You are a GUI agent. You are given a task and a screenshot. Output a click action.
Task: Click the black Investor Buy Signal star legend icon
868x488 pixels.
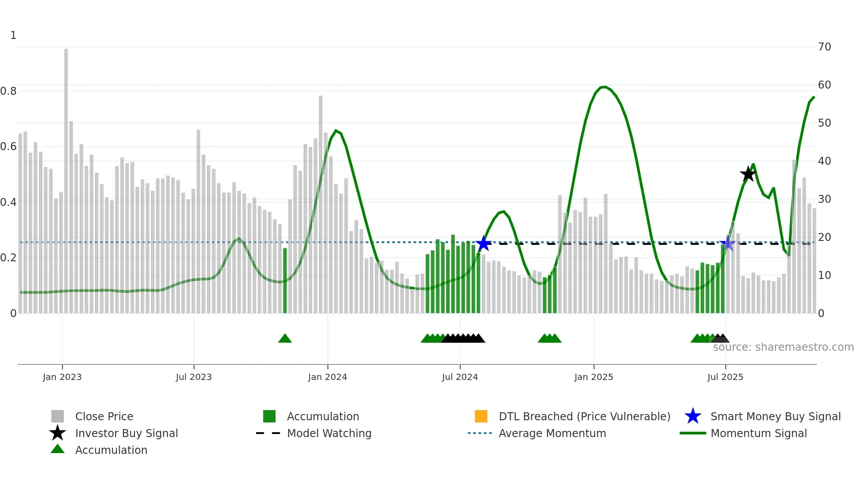58,433
